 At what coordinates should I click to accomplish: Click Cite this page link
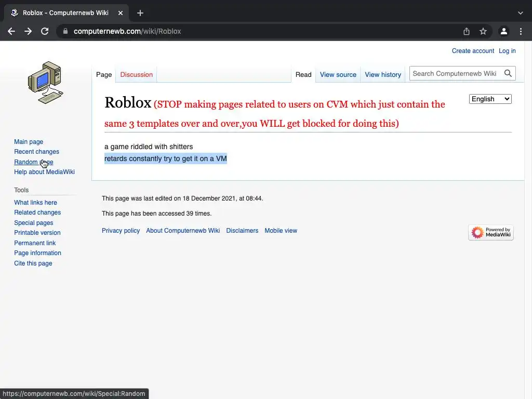click(x=33, y=263)
